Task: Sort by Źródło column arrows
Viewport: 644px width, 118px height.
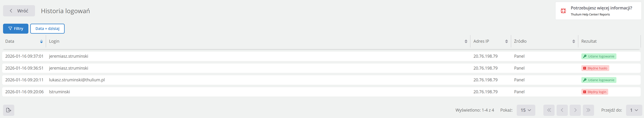Action: (x=573, y=41)
